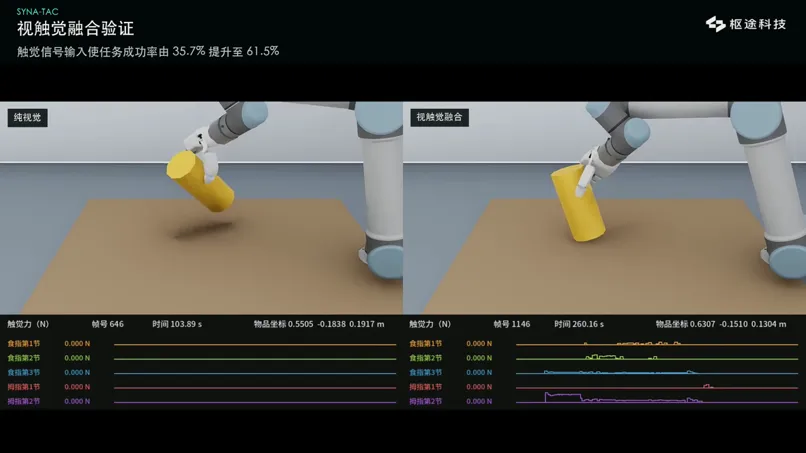
Task: Click the cylinder's dark shadow on the table
Action: pos(202,230)
